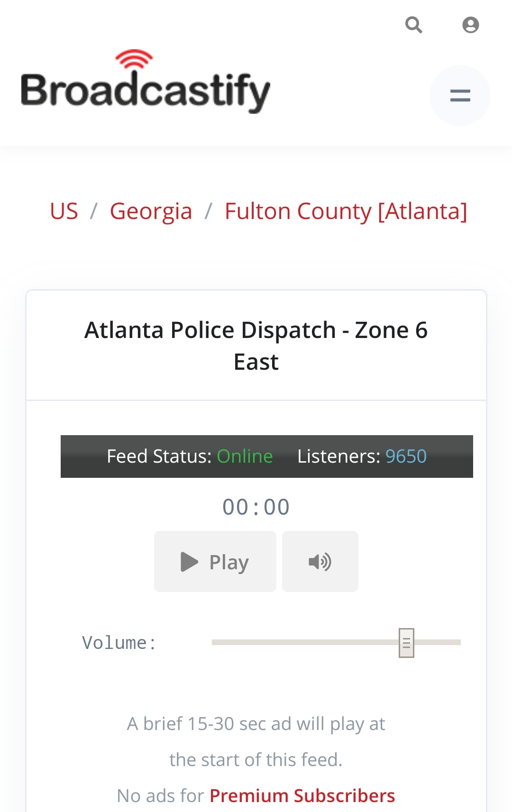
Task: Expand the hamburger navigation menu
Action: (x=460, y=96)
